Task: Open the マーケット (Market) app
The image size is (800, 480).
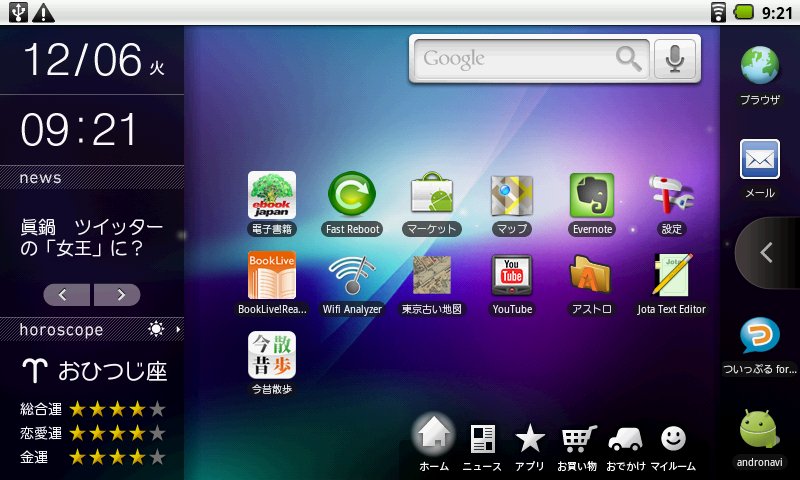Action: [432, 196]
